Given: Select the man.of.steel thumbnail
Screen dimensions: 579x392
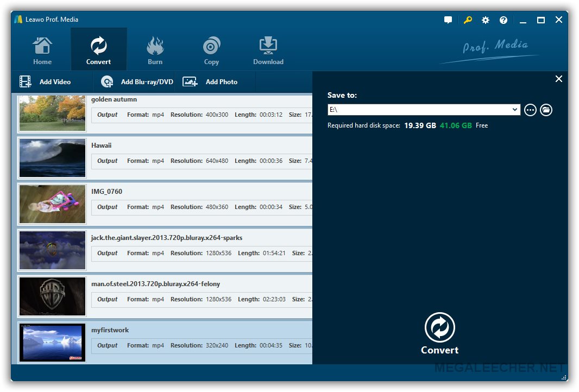Looking at the screenshot, I should [52, 296].
